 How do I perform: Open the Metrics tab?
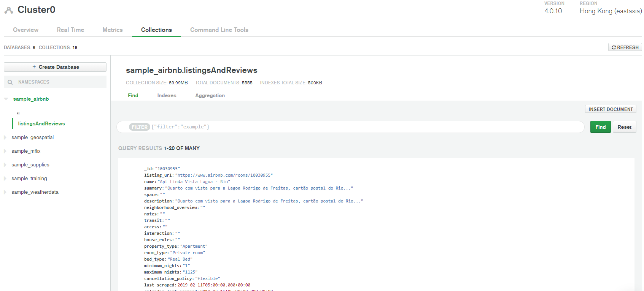(x=113, y=30)
